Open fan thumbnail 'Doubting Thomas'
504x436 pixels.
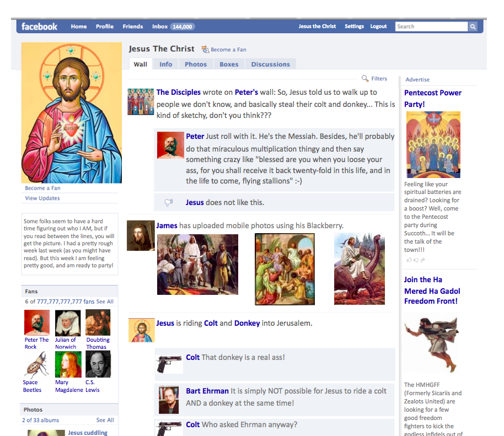(x=98, y=322)
